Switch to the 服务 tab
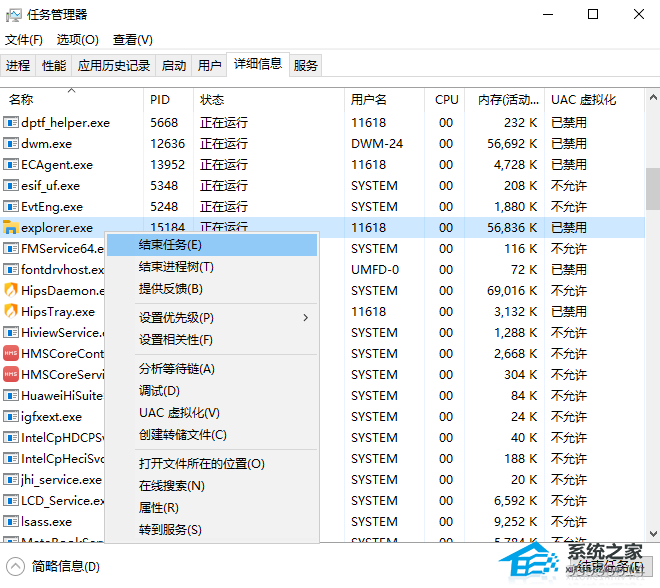Viewport: 660px width, 588px height. (306, 66)
